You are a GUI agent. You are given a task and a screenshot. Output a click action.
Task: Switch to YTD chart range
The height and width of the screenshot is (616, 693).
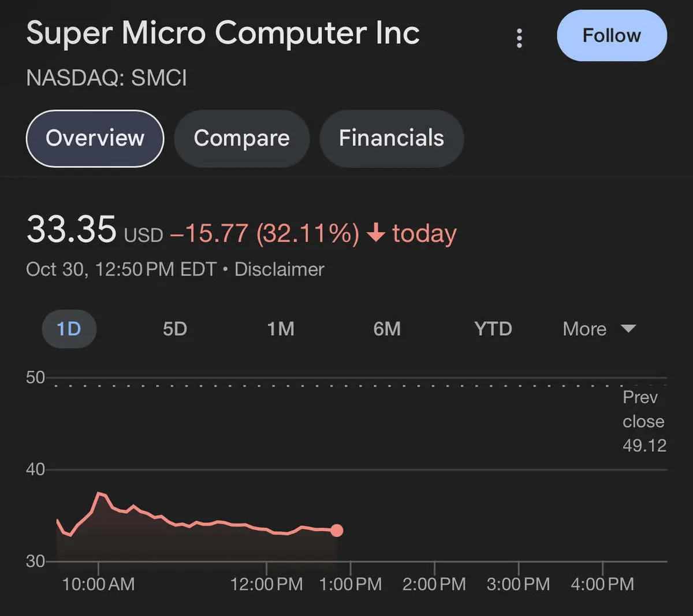click(x=493, y=329)
